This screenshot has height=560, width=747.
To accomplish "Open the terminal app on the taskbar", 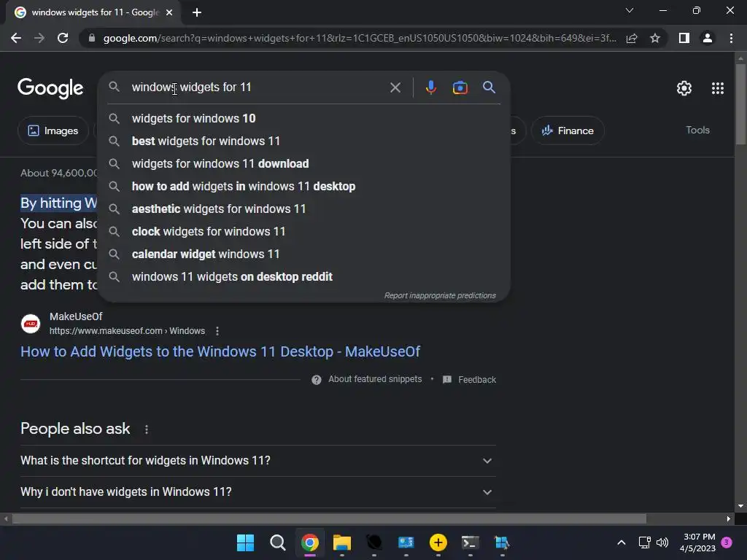I will [x=470, y=542].
